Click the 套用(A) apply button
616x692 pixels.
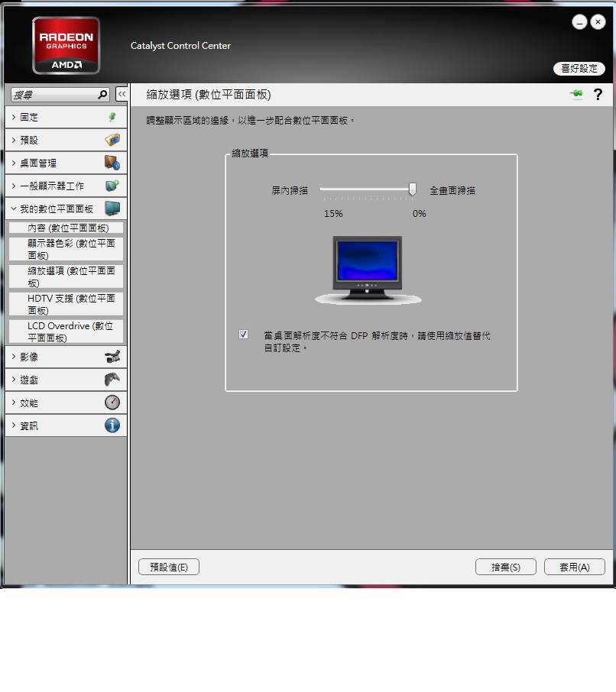[575, 567]
